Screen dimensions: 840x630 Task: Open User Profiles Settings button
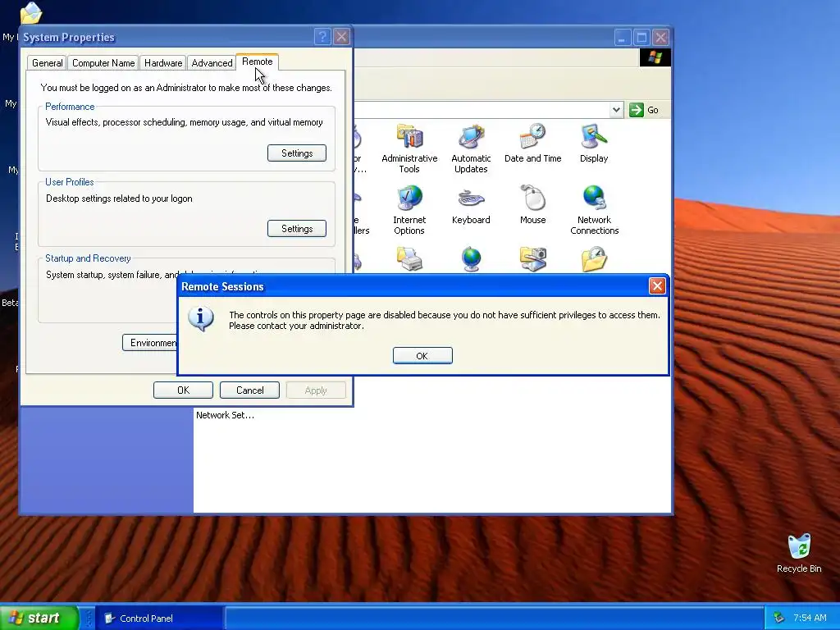(297, 229)
